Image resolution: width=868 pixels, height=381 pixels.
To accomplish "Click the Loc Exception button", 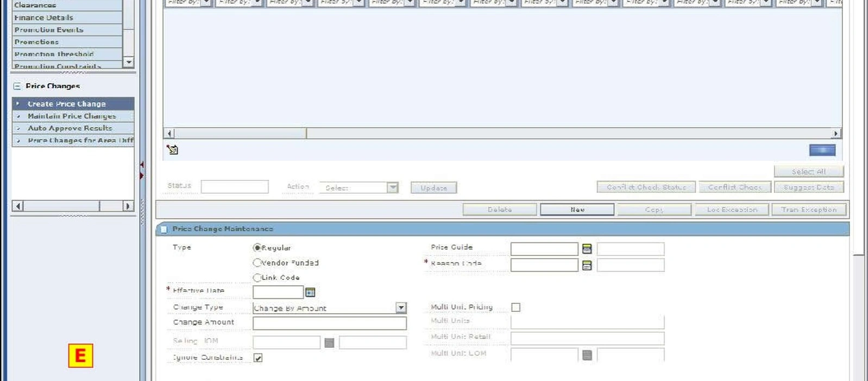I will (732, 209).
